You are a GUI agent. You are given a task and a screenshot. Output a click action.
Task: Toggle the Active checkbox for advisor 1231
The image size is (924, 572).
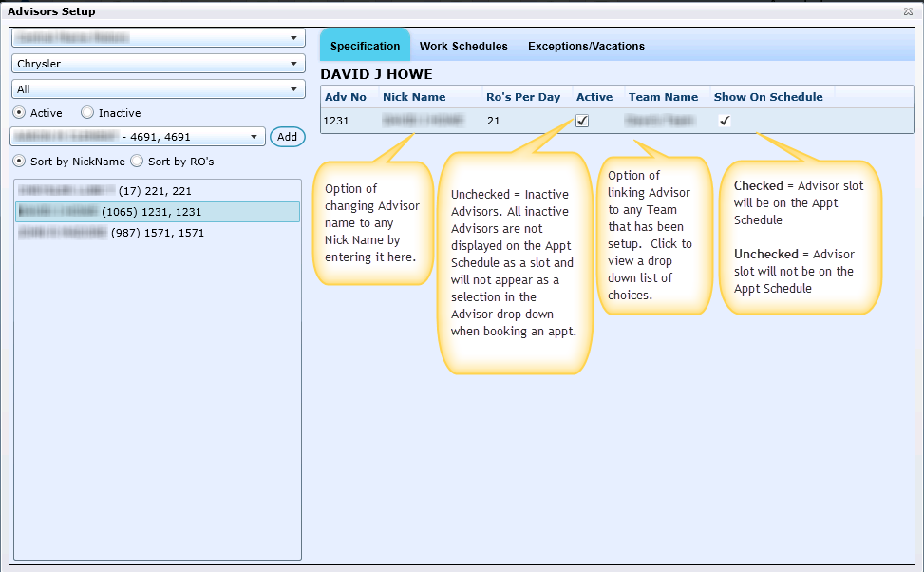[x=582, y=122]
